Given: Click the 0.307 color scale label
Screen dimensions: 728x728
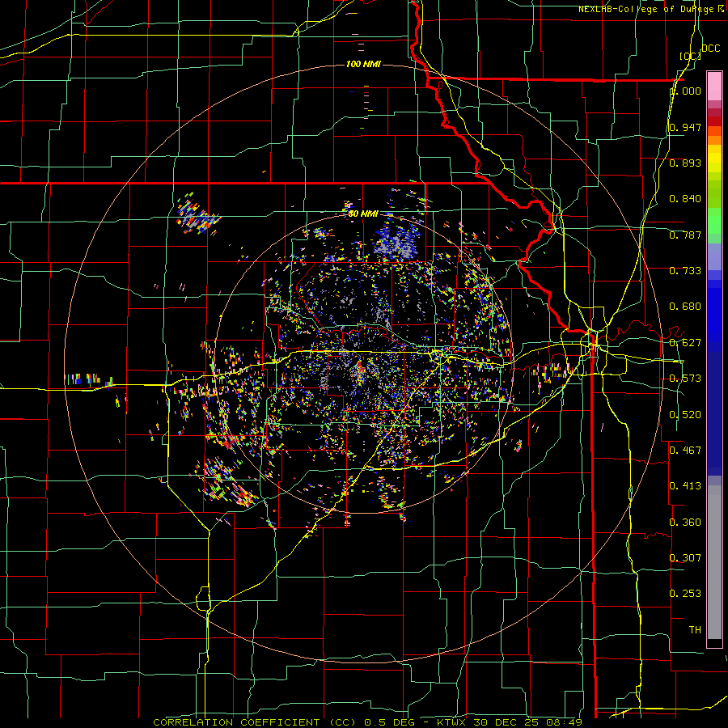Looking at the screenshot, I should [685, 557].
